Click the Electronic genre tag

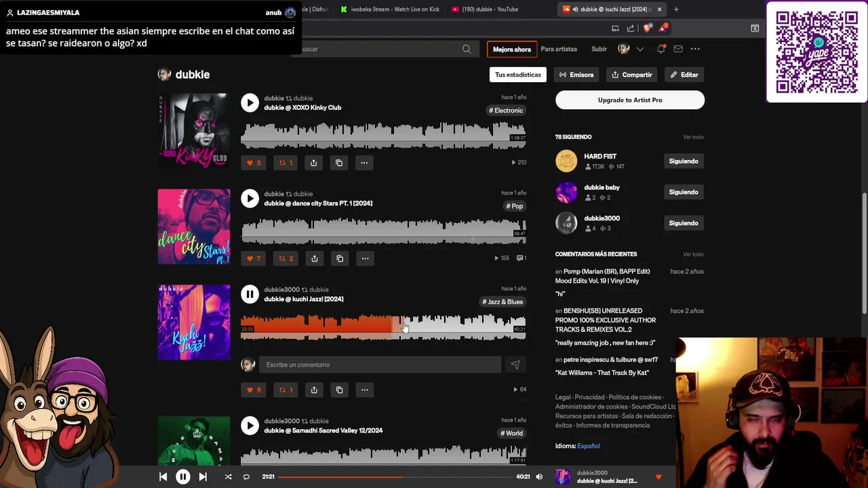[506, 110]
